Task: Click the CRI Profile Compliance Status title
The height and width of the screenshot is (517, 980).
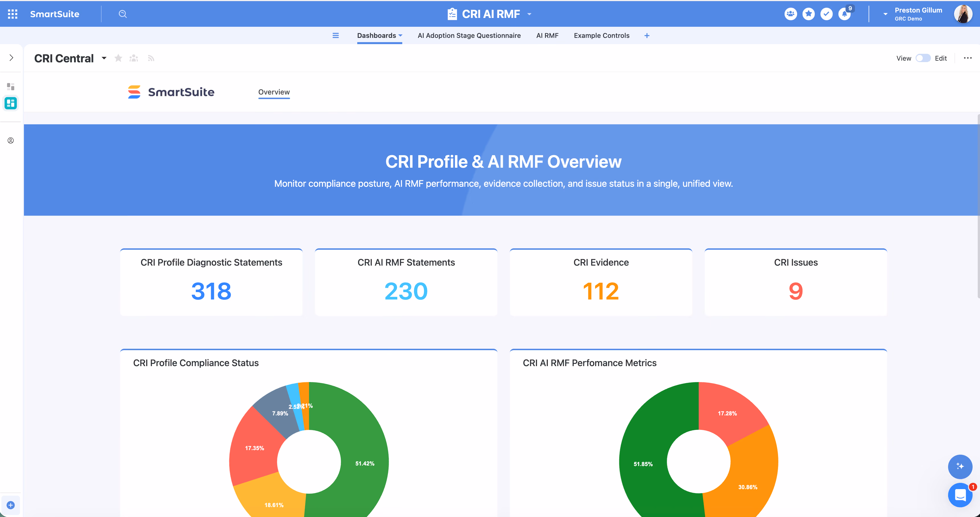Action: coord(195,363)
